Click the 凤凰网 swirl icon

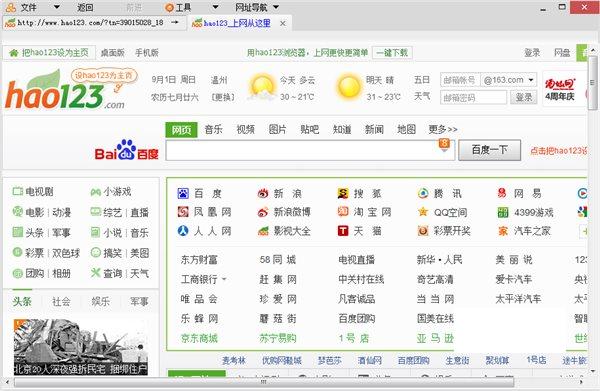183,212
